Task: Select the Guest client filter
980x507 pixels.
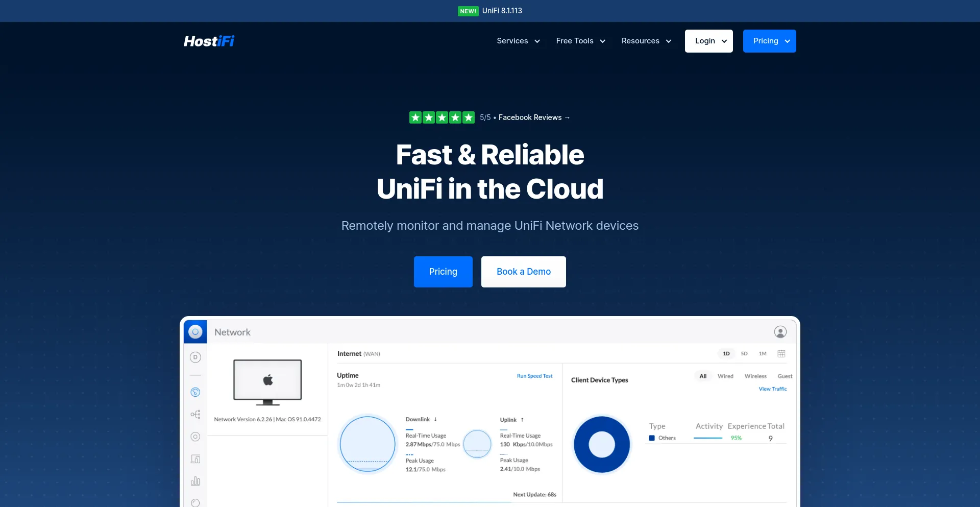Action: [785, 376]
